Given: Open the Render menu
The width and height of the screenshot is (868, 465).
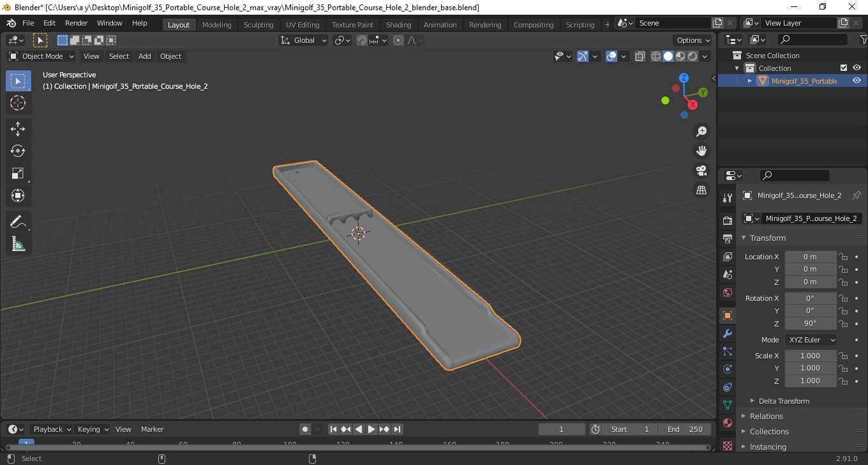Looking at the screenshot, I should (x=77, y=23).
